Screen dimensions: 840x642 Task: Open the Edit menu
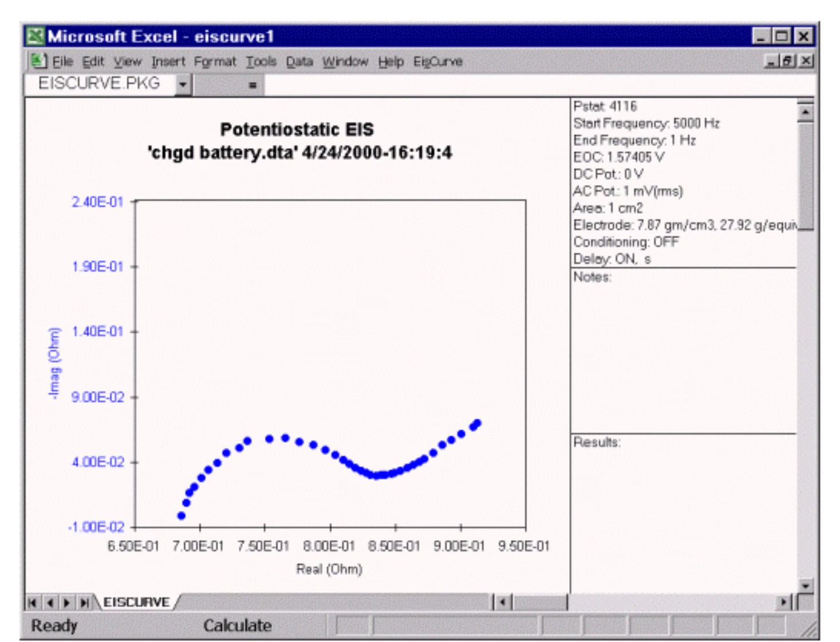point(93,61)
